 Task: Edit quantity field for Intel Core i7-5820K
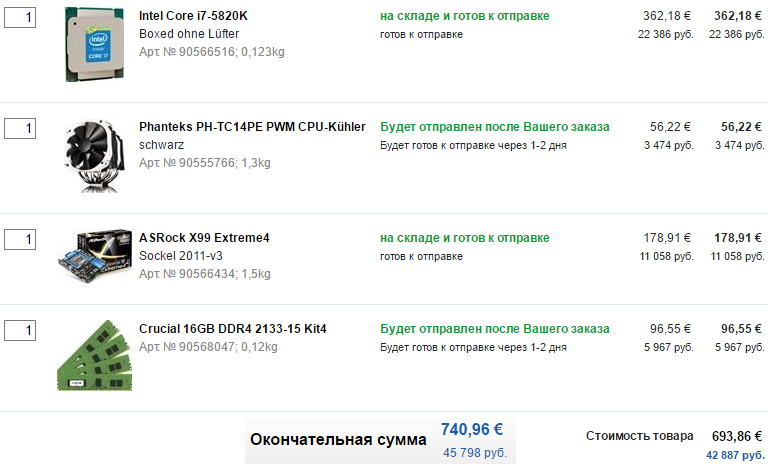pos(20,17)
